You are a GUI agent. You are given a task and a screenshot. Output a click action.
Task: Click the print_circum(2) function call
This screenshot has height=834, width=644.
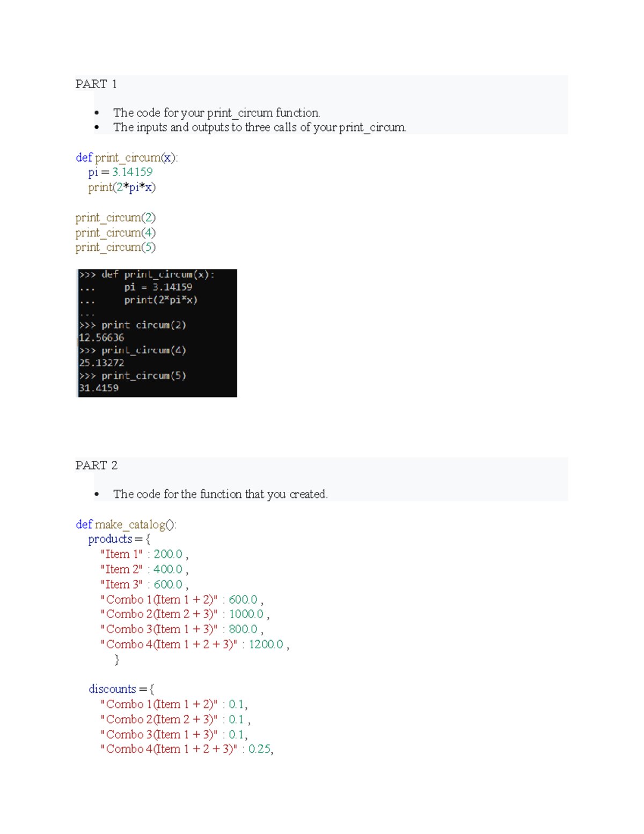pyautogui.click(x=115, y=217)
